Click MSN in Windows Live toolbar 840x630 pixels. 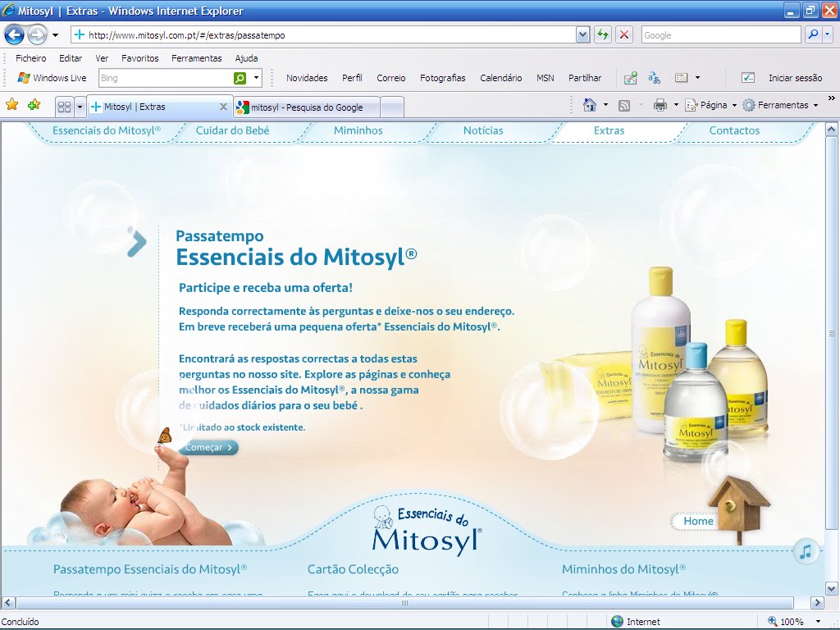(x=546, y=78)
